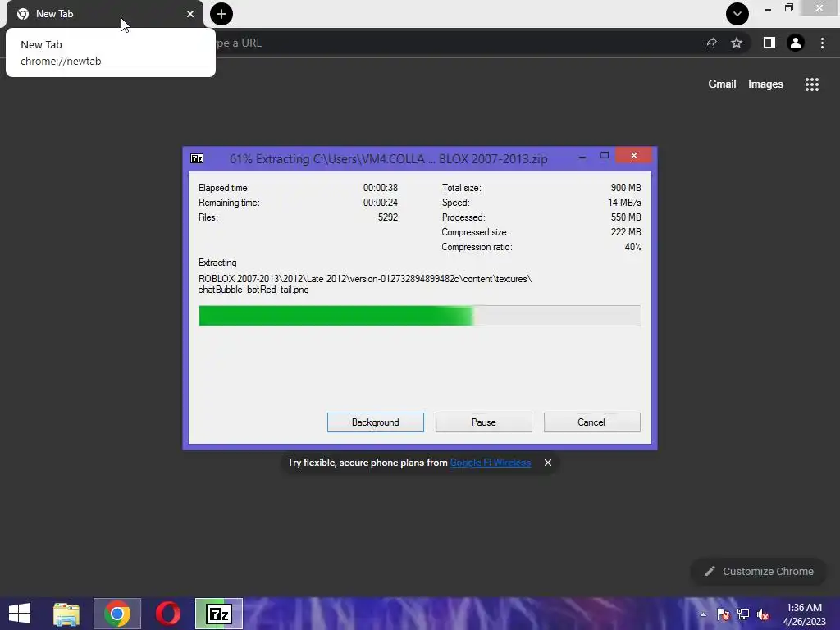Click the 5292 files count value

coord(388,217)
